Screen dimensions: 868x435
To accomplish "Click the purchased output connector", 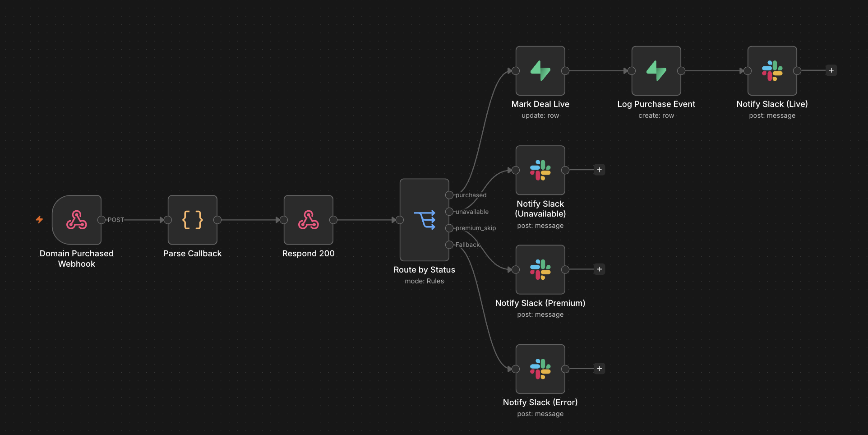I will click(x=449, y=195).
